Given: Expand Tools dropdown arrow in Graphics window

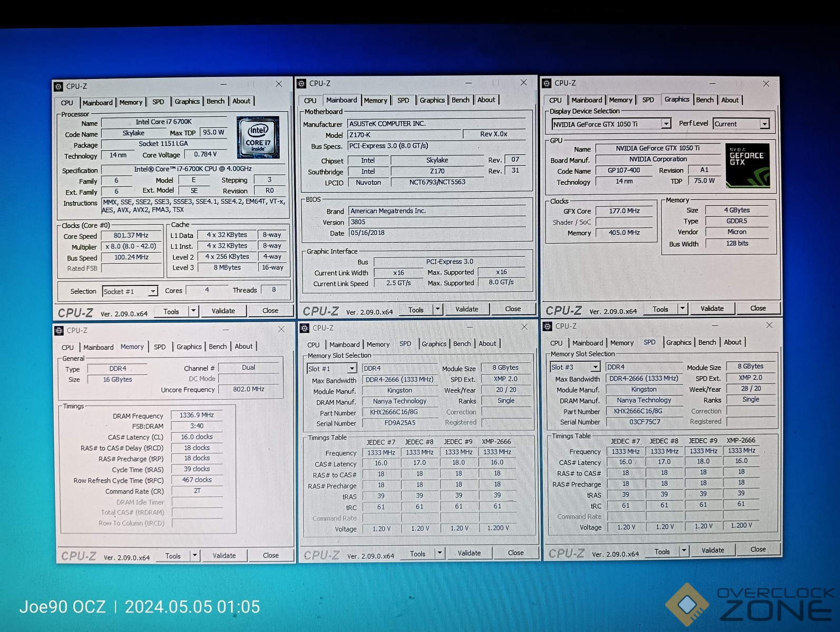Looking at the screenshot, I should coord(682,309).
